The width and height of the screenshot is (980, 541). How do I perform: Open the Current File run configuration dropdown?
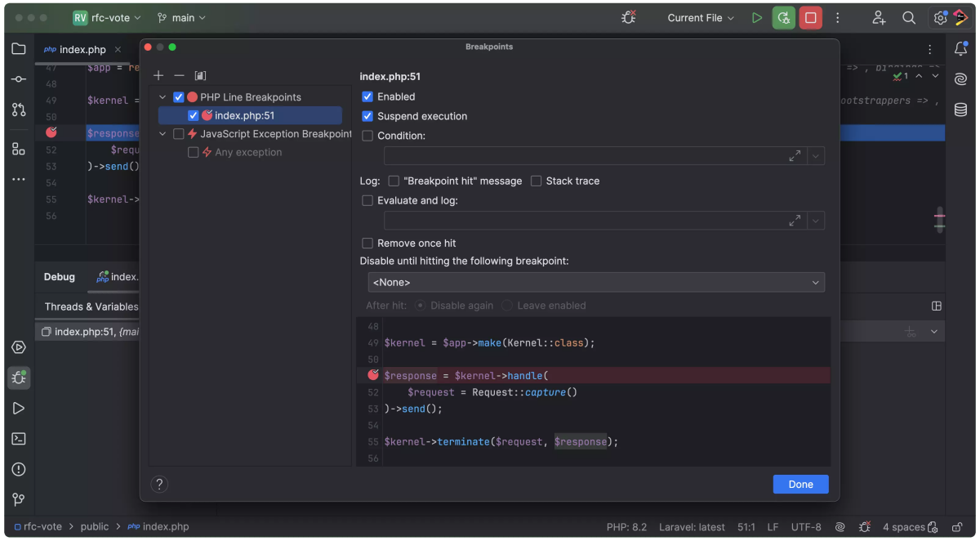[701, 17]
